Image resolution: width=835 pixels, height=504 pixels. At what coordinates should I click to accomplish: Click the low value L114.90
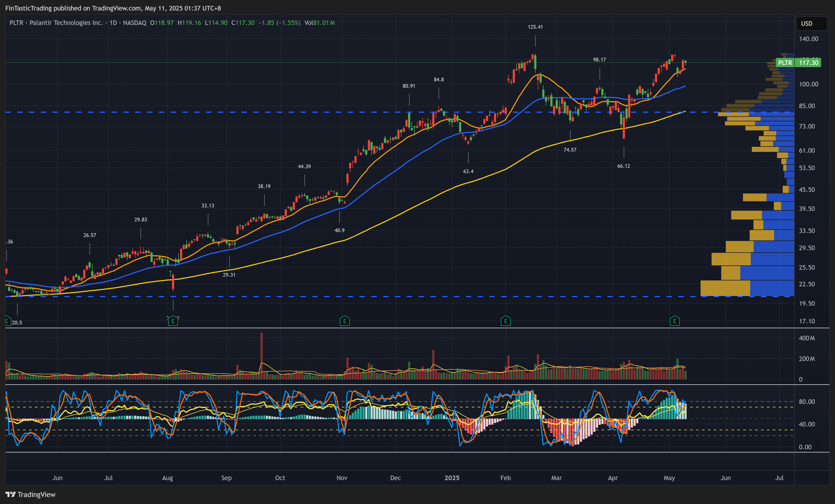(x=216, y=23)
